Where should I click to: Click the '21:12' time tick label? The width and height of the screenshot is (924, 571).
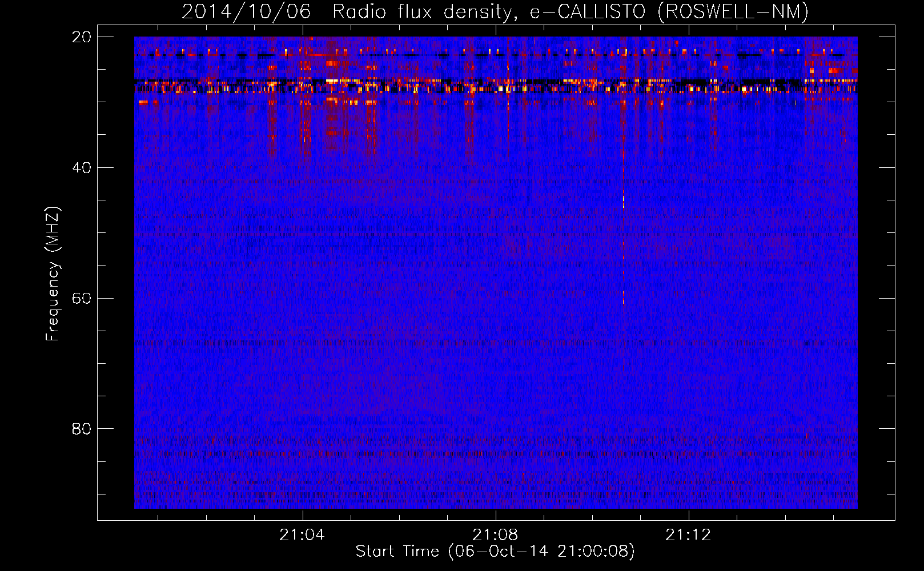coord(688,534)
